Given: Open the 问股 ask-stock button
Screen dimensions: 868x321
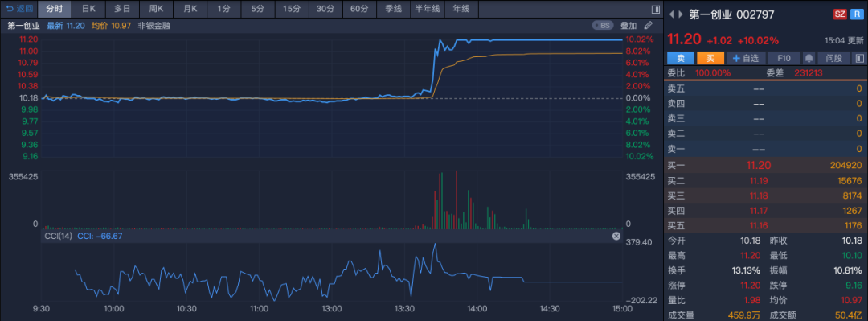Looking at the screenshot, I should [833, 58].
